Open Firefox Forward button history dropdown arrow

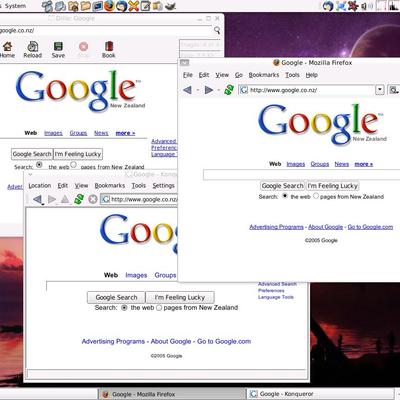point(219,90)
